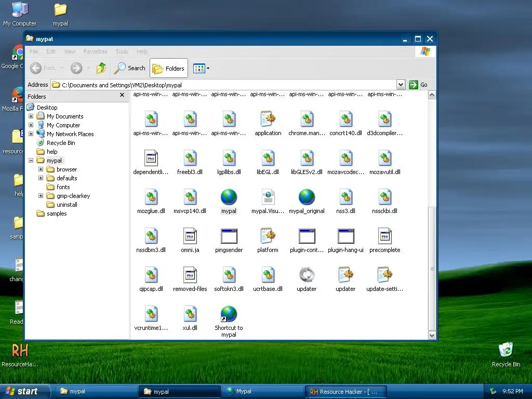Select the omni.ja file icon
532x399 pixels.
(190, 236)
